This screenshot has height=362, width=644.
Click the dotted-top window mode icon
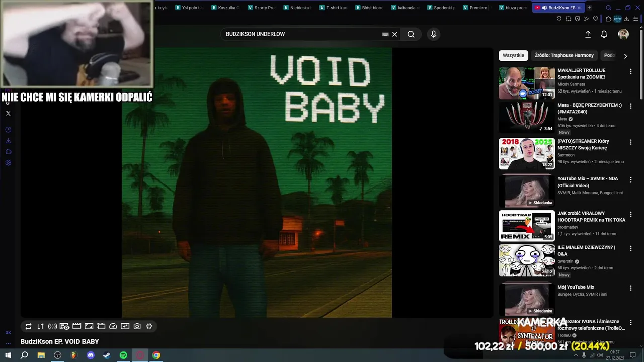(x=101, y=326)
